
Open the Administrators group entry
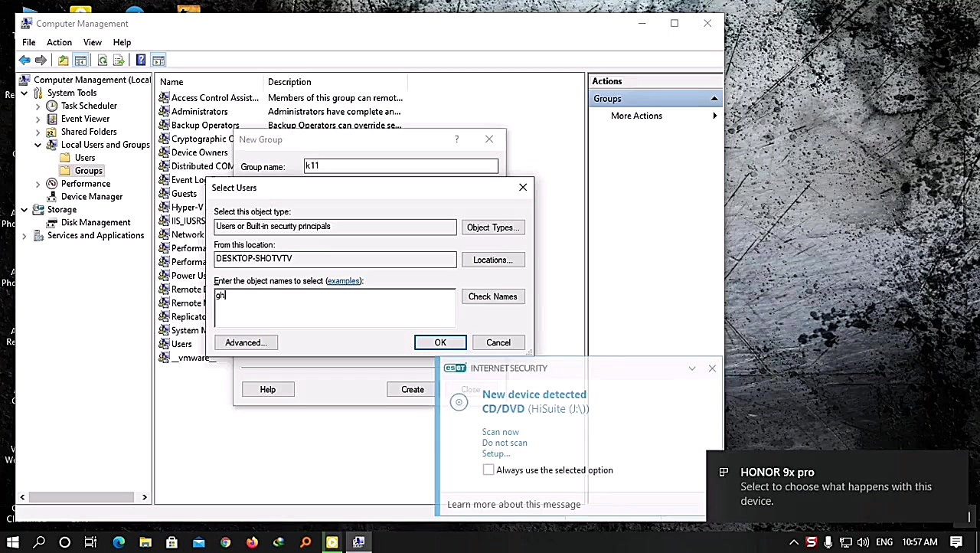click(x=199, y=112)
